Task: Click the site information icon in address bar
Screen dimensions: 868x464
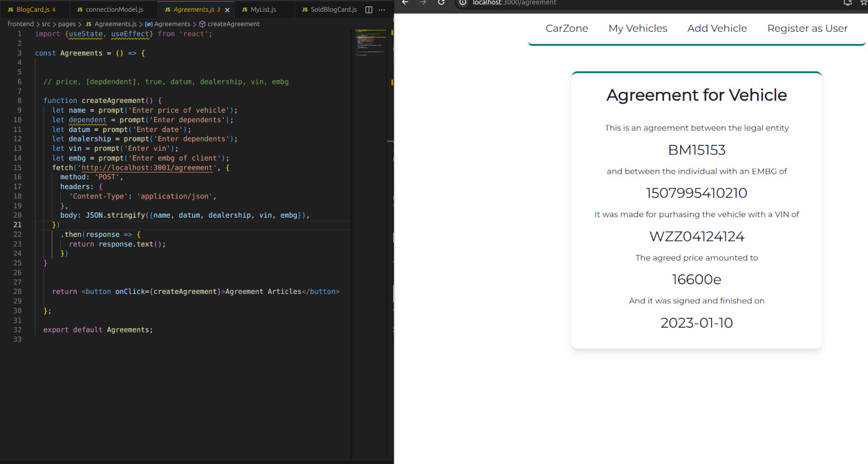Action: point(463,2)
